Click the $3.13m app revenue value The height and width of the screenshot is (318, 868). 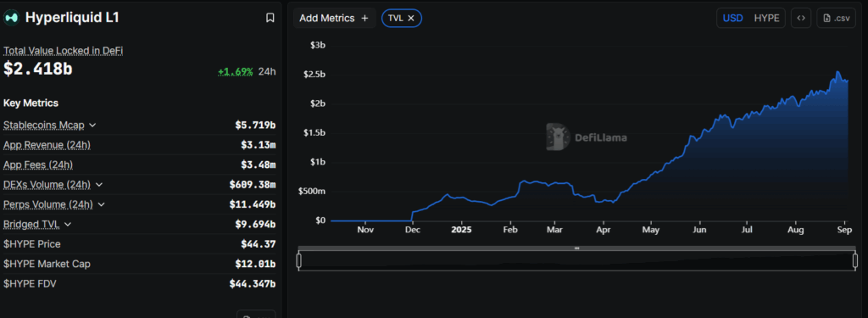pos(259,145)
